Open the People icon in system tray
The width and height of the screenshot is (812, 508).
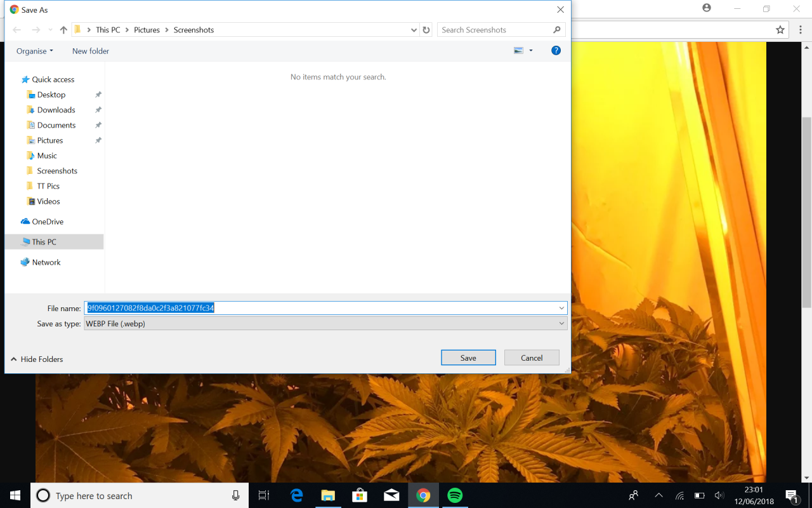coord(633,495)
